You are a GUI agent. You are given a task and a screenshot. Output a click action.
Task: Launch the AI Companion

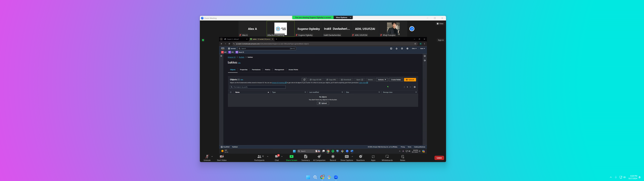click(x=319, y=157)
